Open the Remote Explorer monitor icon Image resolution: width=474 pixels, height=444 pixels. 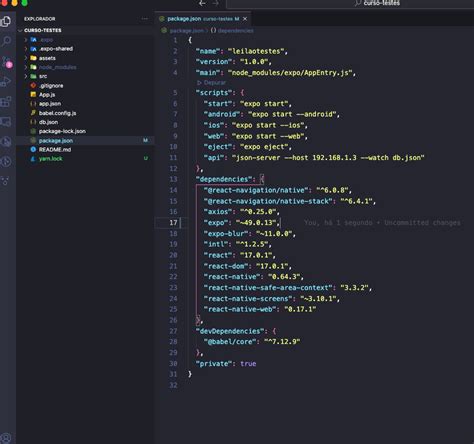click(6, 122)
